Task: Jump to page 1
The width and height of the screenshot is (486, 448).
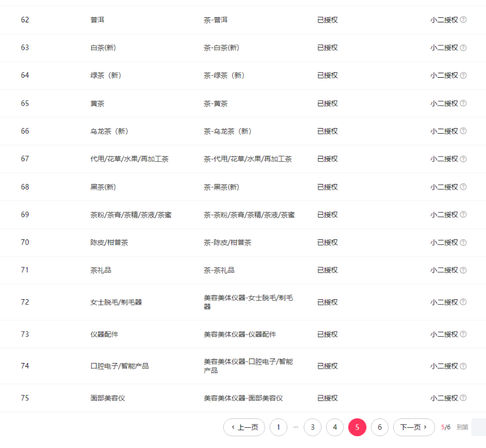Action: tap(279, 427)
